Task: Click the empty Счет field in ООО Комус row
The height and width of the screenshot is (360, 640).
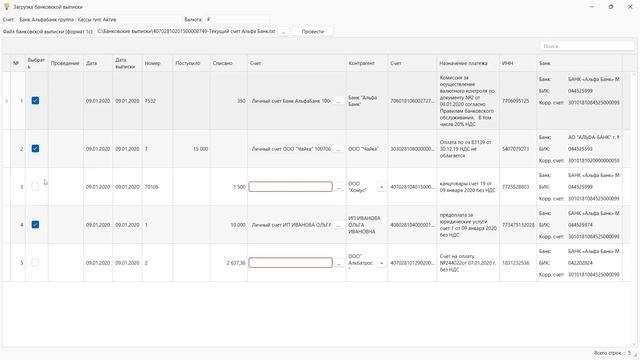Action: (290, 187)
